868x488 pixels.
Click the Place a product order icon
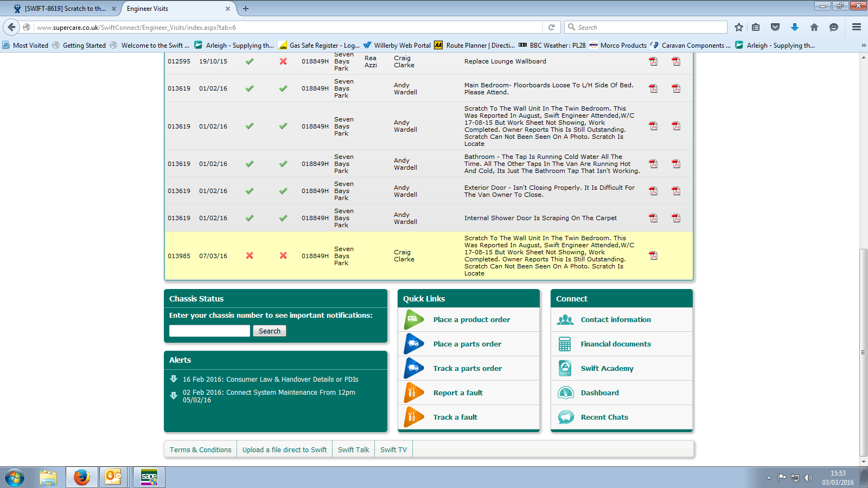(x=413, y=319)
